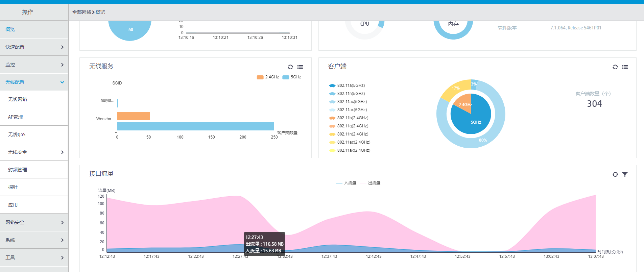Expand the 快速配置 menu

(x=34, y=47)
